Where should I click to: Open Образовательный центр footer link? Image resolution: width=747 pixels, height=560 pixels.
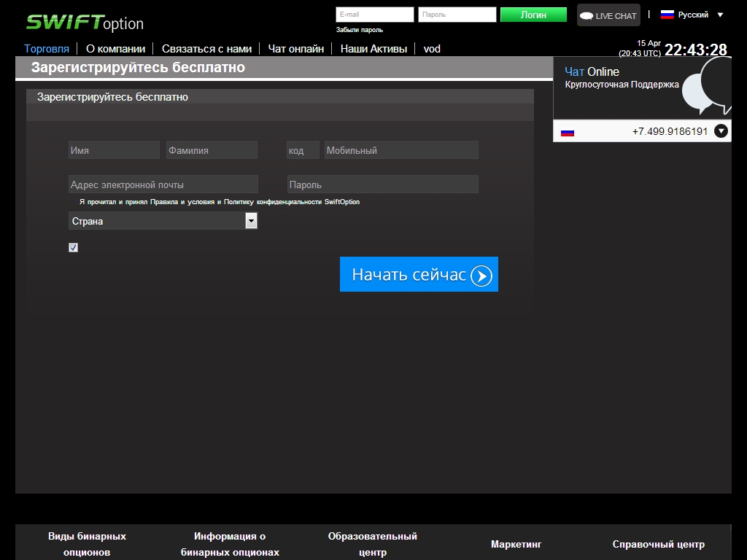coord(372,544)
